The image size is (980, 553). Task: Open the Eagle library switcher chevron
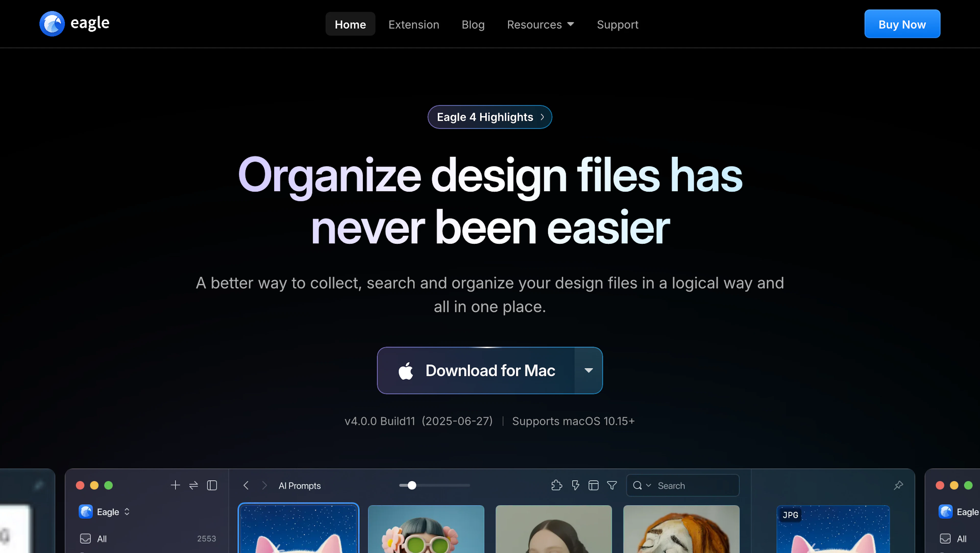(x=127, y=511)
